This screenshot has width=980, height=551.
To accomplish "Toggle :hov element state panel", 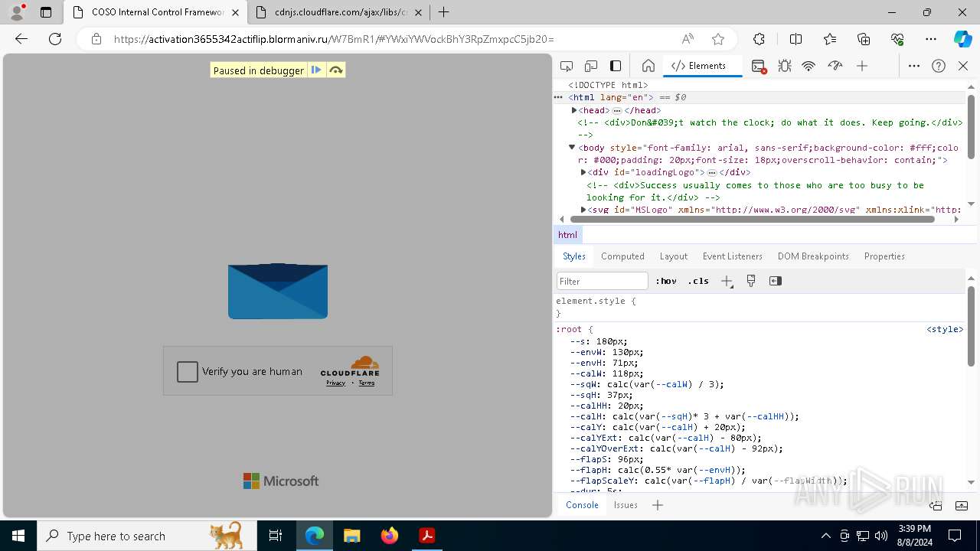I will tap(666, 281).
